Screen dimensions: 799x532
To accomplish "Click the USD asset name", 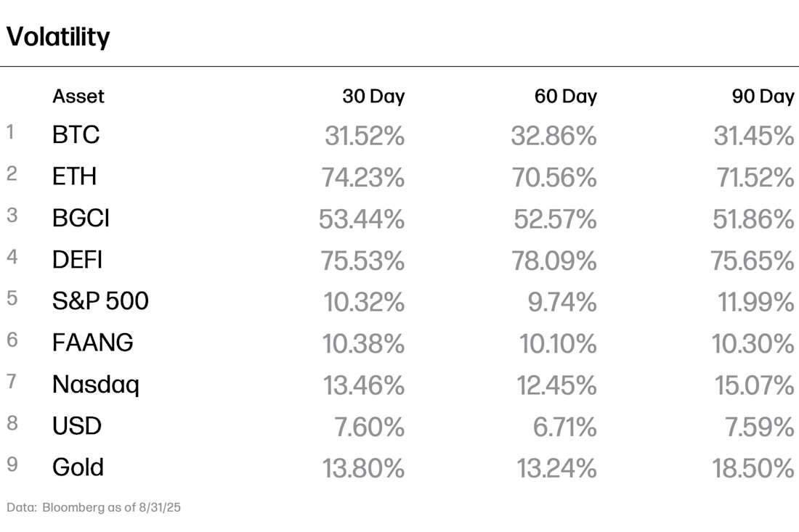I will pos(77,425).
